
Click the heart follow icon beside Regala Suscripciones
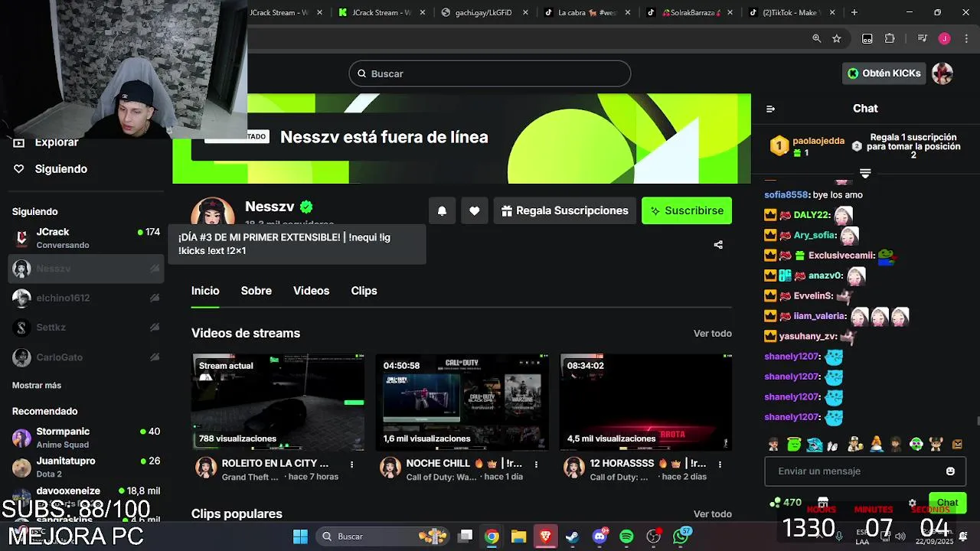tap(475, 211)
